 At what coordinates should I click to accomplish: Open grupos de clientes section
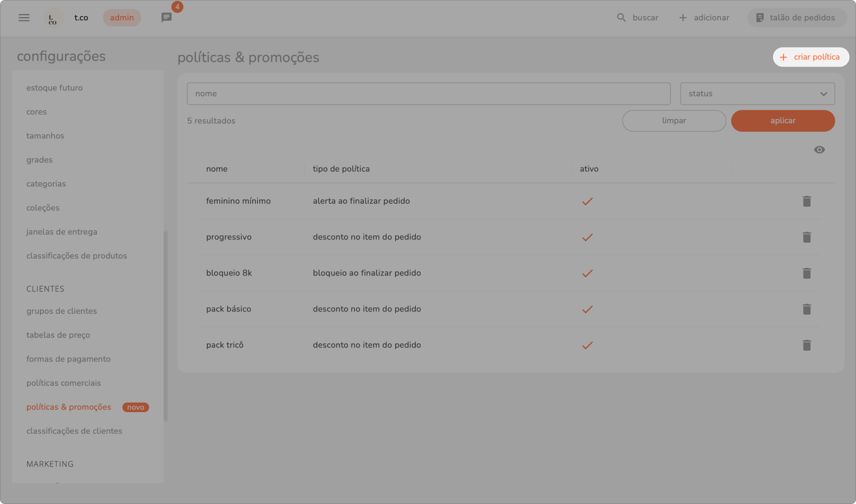point(61,311)
